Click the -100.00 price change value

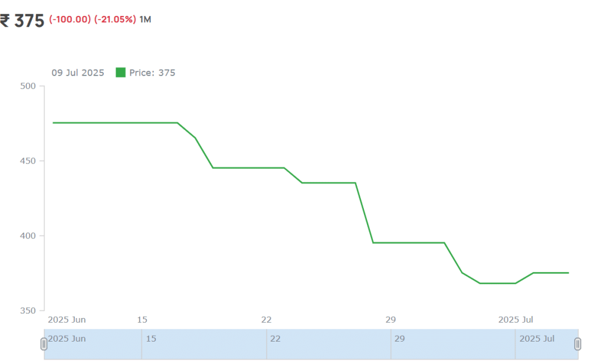tap(70, 19)
